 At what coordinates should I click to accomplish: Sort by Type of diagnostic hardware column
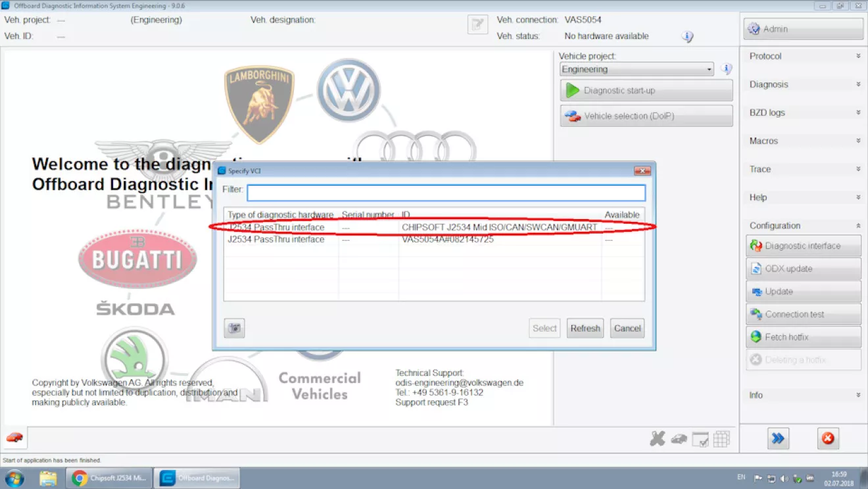[x=281, y=215]
